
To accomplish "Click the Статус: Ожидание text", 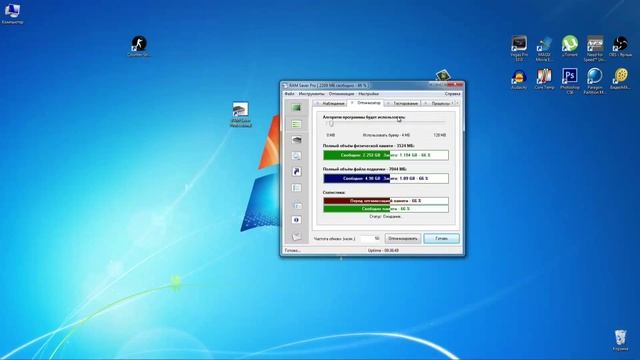I will [385, 216].
